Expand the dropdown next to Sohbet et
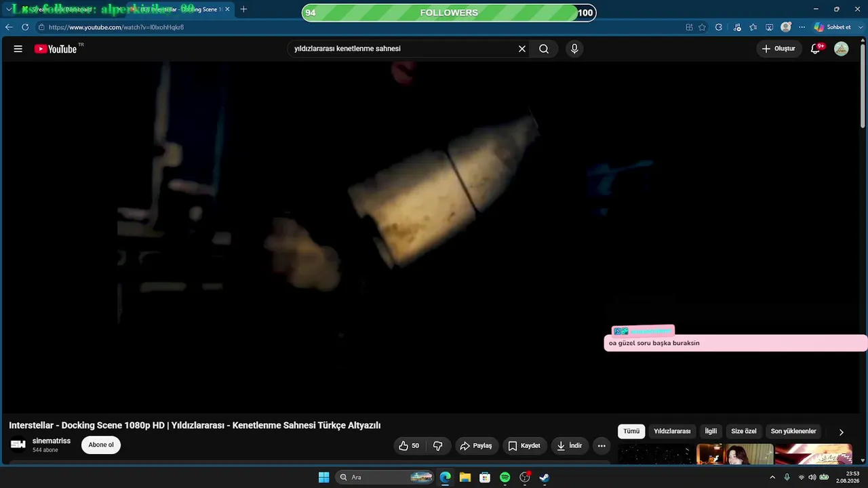 click(x=860, y=27)
